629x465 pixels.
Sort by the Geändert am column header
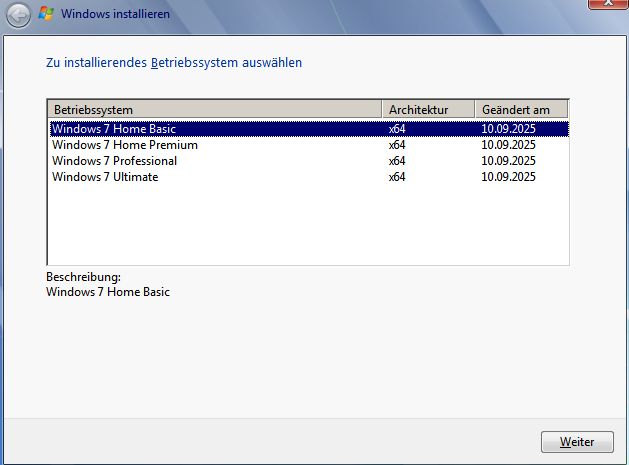[521, 110]
